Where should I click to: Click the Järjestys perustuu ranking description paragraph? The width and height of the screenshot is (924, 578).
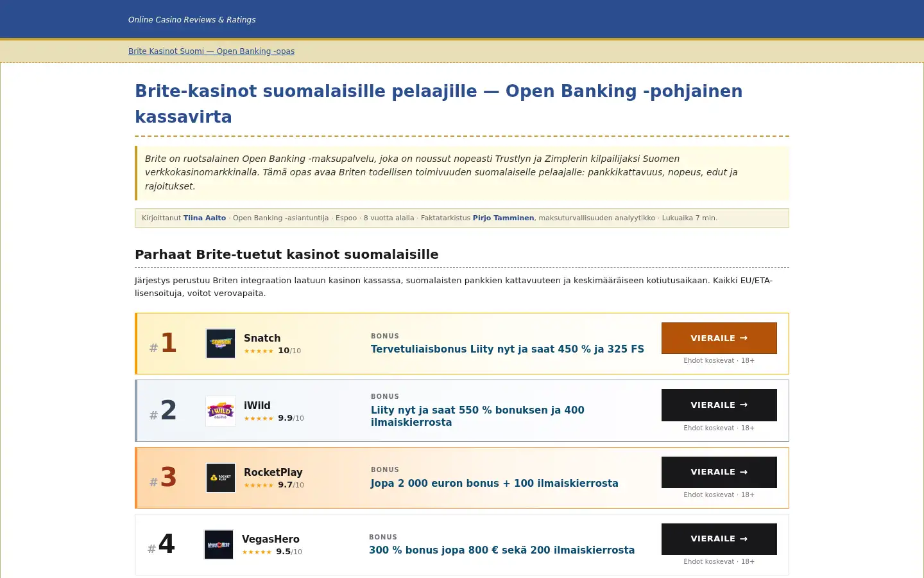point(462,287)
